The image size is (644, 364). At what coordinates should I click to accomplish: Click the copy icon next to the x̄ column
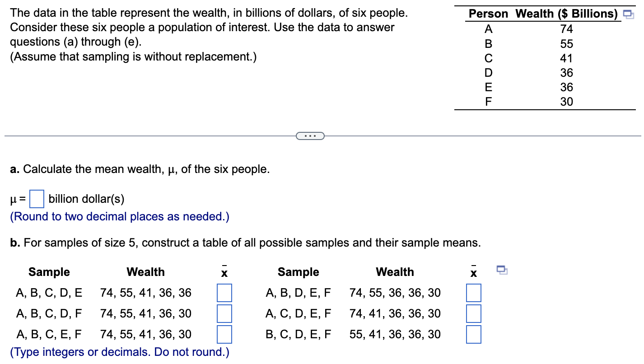coord(501,271)
